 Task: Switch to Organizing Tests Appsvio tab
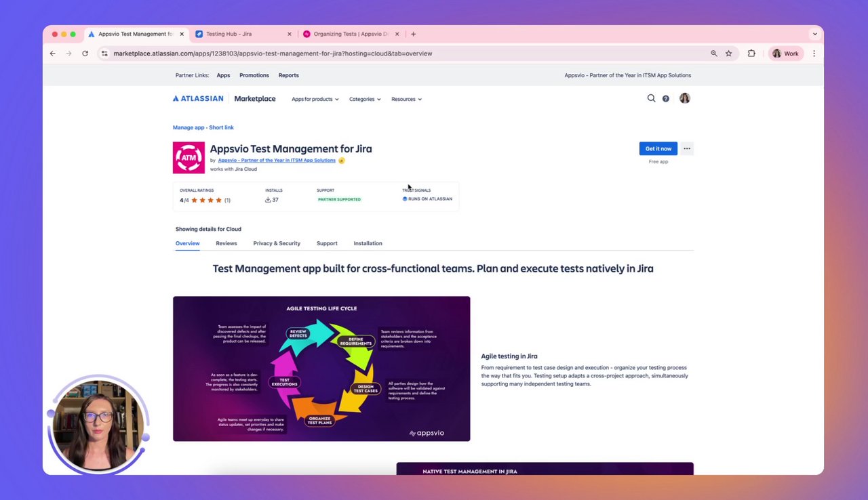coord(351,34)
